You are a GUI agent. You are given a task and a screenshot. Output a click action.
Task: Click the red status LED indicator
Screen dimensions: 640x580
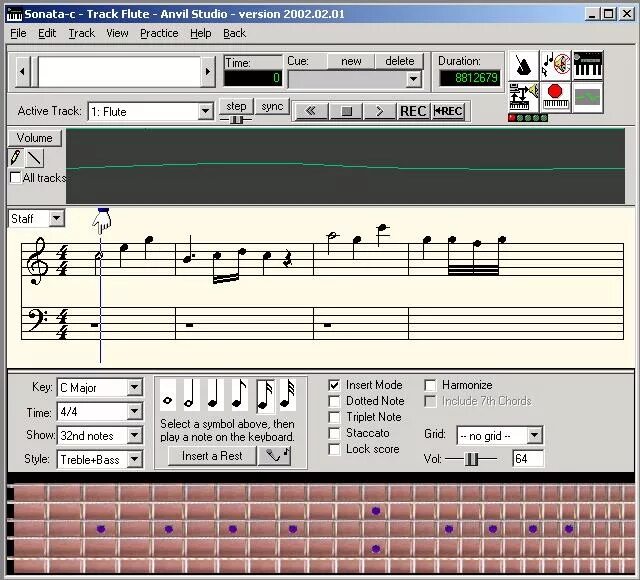click(x=512, y=118)
